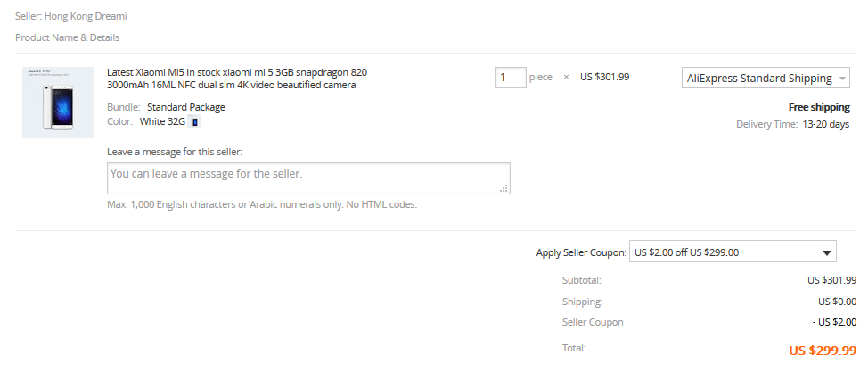Select the Total amount US $299.99
The image size is (868, 372).
(823, 351)
